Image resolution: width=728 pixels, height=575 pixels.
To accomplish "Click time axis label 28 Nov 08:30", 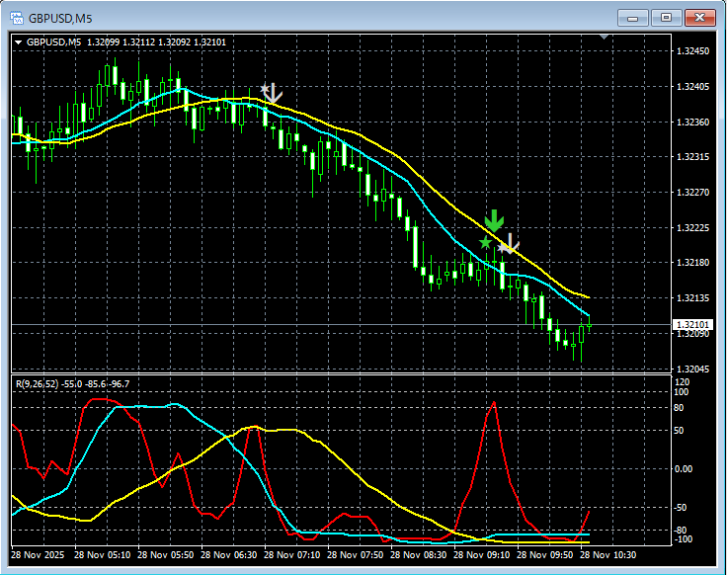I will tap(418, 555).
